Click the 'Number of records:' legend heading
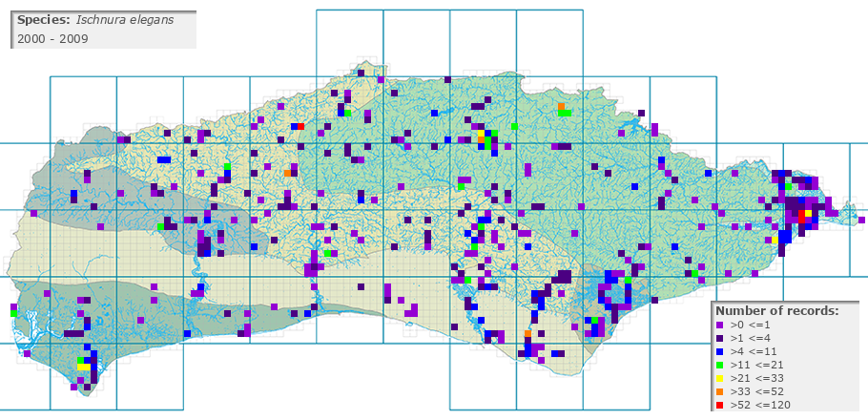The height and width of the screenshot is (420, 868). (777, 311)
